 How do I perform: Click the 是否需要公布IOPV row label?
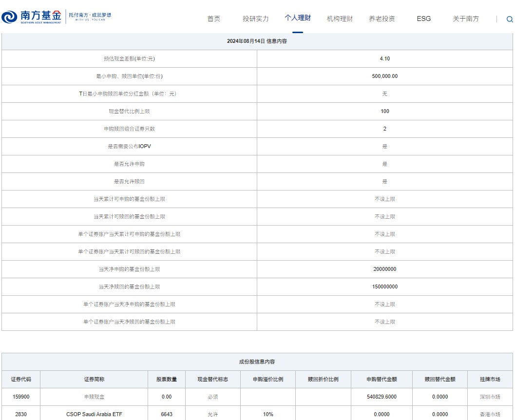point(129,147)
